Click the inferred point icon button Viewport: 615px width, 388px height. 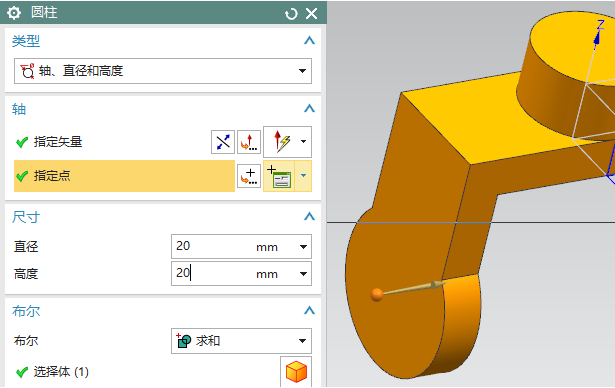pyautogui.click(x=279, y=176)
